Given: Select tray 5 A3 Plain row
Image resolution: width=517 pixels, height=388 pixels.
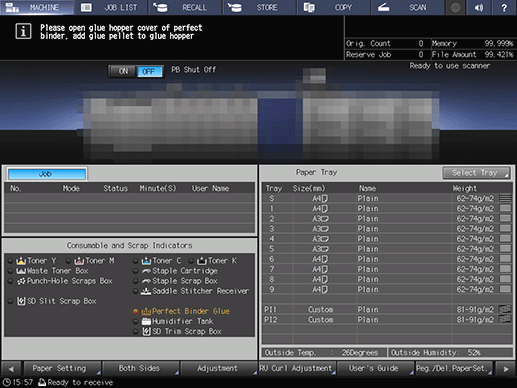Looking at the screenshot, I should pos(387,249).
